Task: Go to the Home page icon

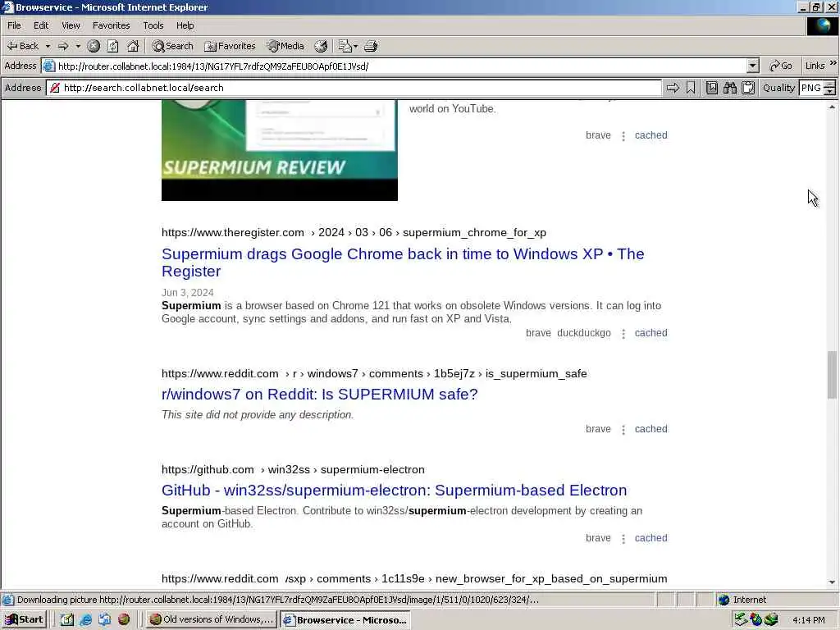Action: pos(133,46)
